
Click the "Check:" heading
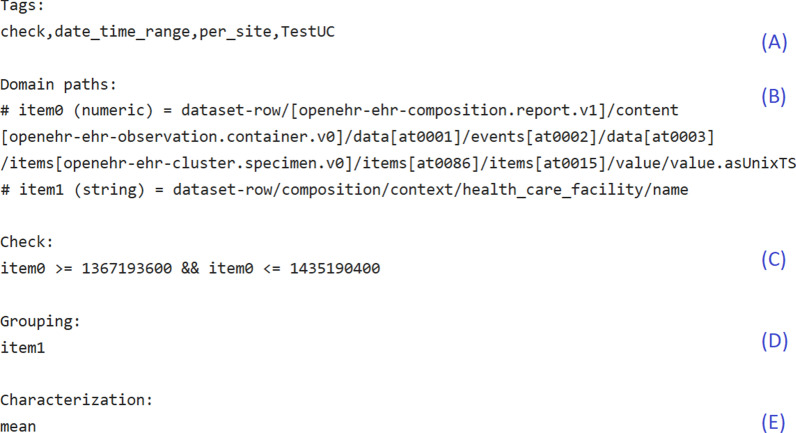[x=24, y=243]
